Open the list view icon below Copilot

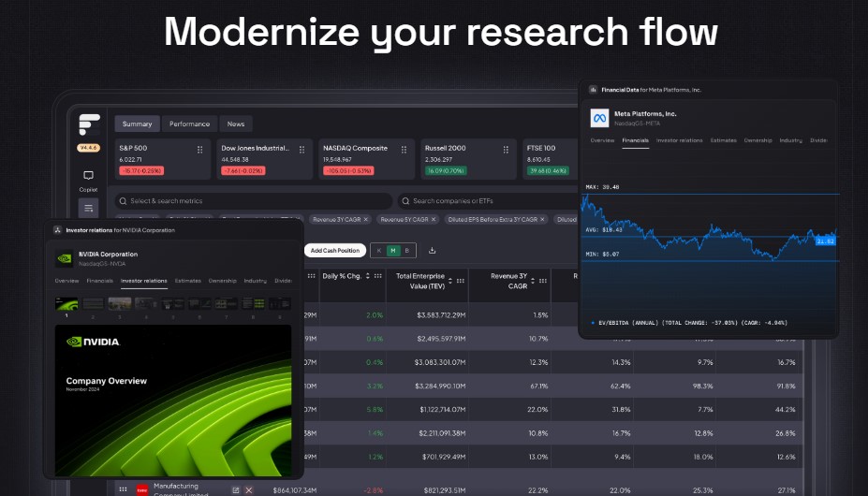pyautogui.click(x=88, y=208)
